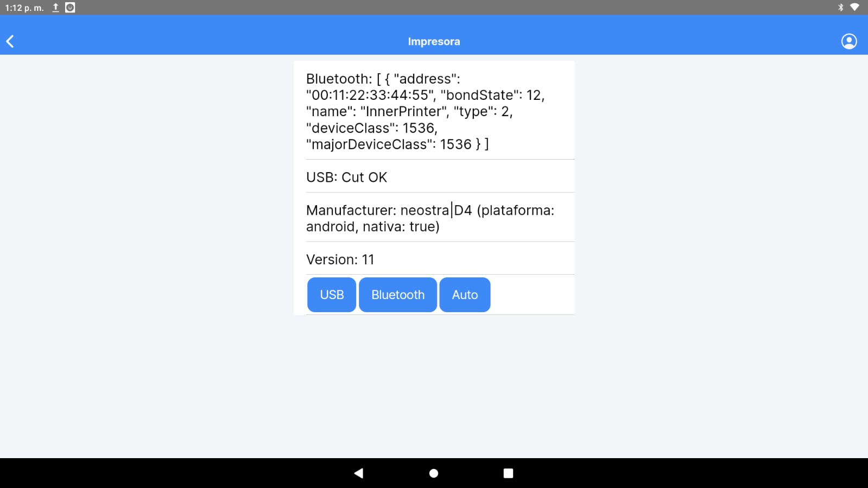Image resolution: width=868 pixels, height=488 pixels.
Task: Tap the Bluetooth status bar icon
Action: click(840, 8)
